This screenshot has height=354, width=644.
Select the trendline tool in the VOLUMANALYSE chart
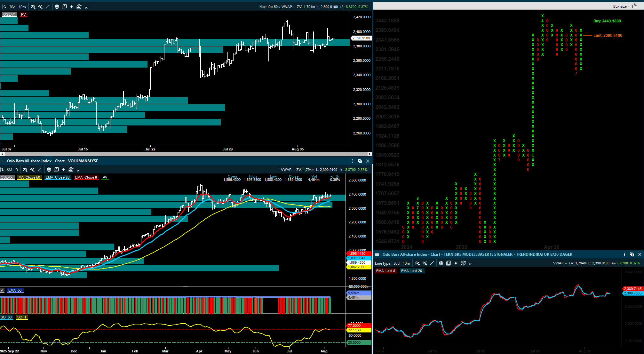40,170
